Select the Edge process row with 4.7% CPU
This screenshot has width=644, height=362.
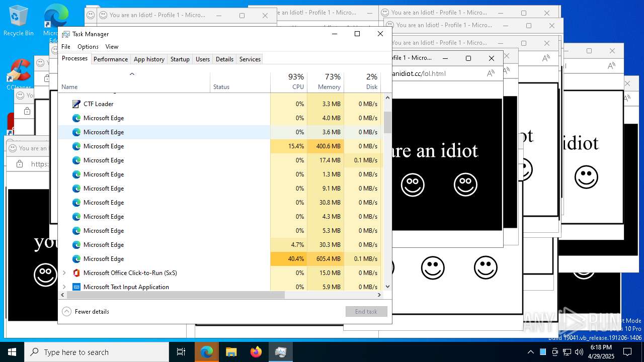pyautogui.click(x=220, y=245)
